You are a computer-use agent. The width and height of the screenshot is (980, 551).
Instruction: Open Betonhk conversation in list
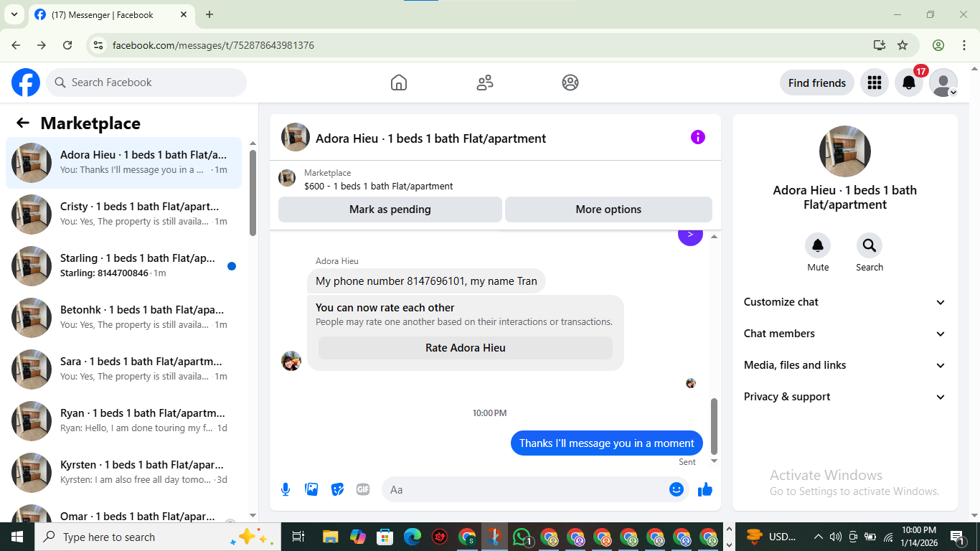click(123, 318)
